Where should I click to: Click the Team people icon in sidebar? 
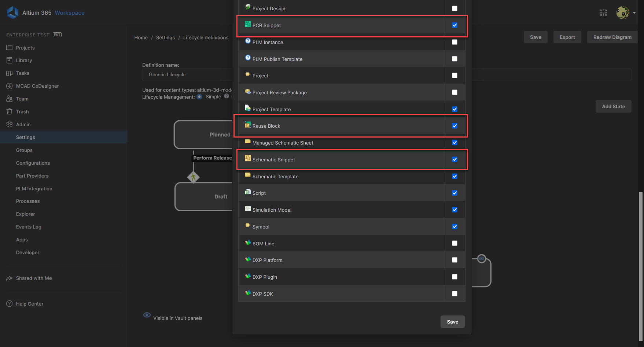[x=10, y=99]
